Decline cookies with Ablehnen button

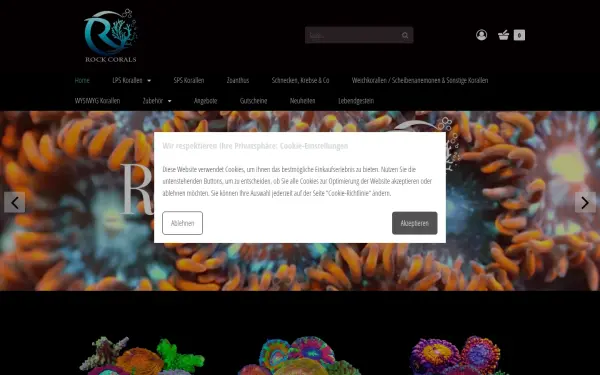coord(183,223)
